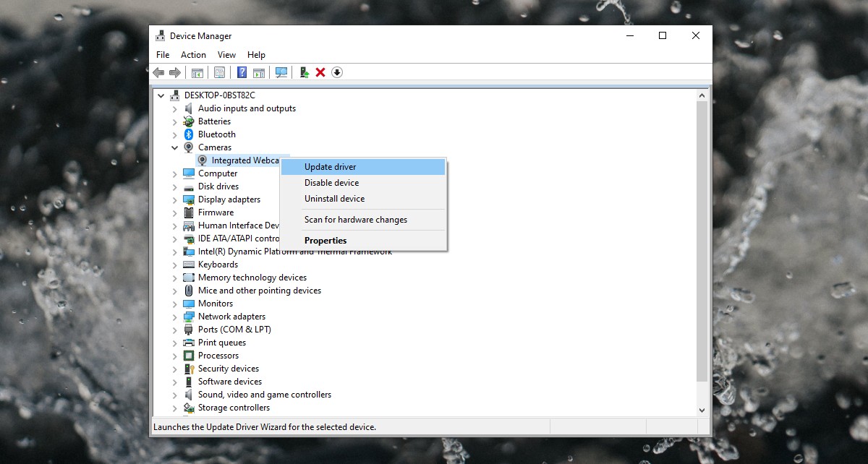Click the Forward arrow toolbar icon

174,72
